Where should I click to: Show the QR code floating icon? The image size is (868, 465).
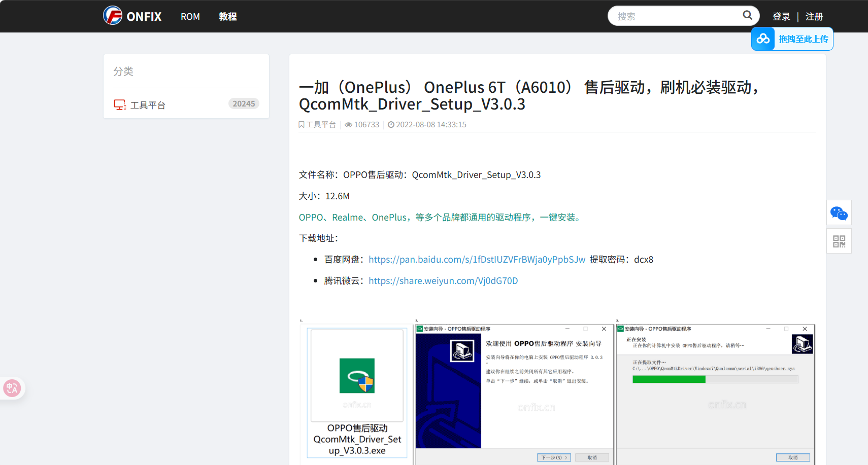click(x=839, y=241)
